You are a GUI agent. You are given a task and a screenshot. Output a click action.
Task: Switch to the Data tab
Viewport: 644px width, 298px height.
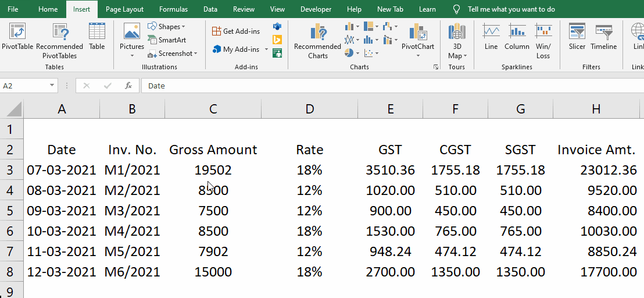(x=210, y=9)
